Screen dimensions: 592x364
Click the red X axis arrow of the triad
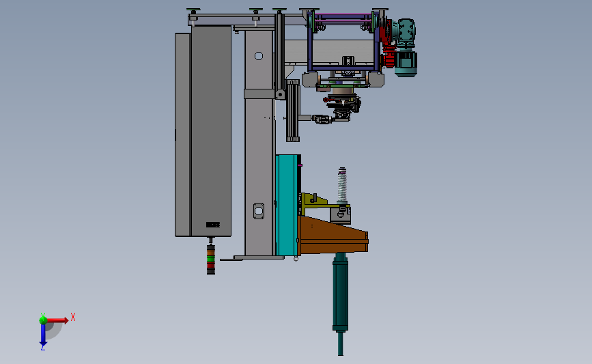58,320
